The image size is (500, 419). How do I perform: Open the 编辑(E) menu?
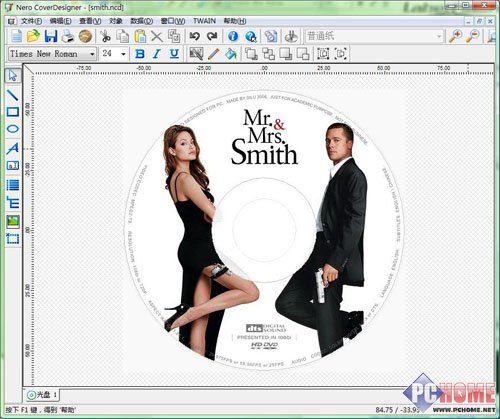[x=60, y=21]
